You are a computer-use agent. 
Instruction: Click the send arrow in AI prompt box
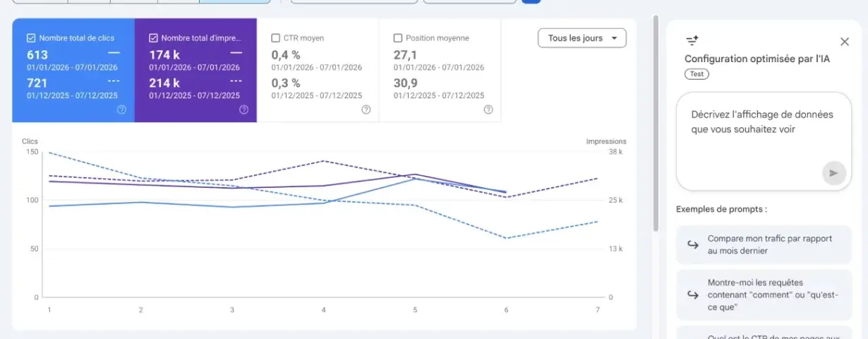pos(833,173)
